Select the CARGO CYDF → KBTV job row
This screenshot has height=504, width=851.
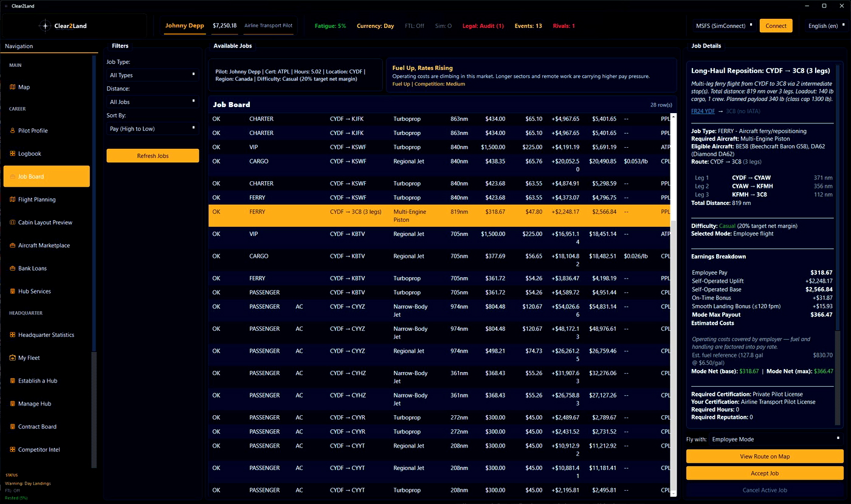point(439,260)
